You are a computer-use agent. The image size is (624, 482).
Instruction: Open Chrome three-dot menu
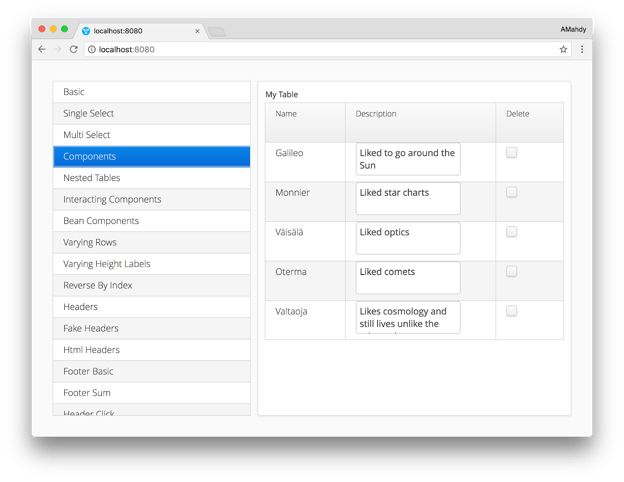582,49
